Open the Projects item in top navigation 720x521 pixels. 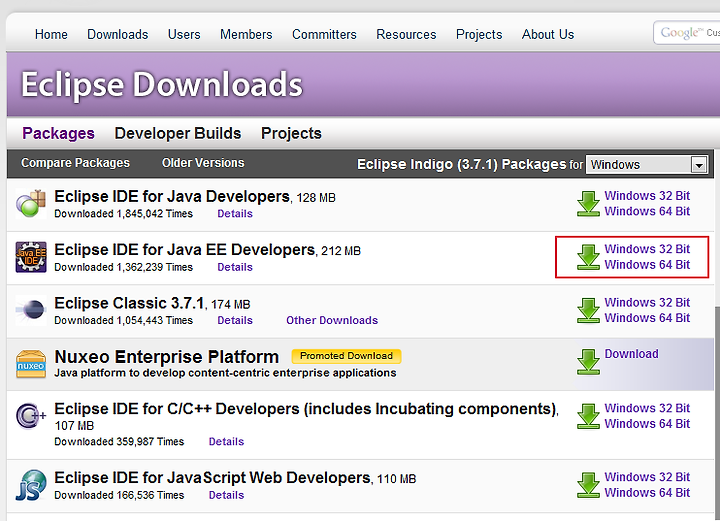tap(479, 34)
